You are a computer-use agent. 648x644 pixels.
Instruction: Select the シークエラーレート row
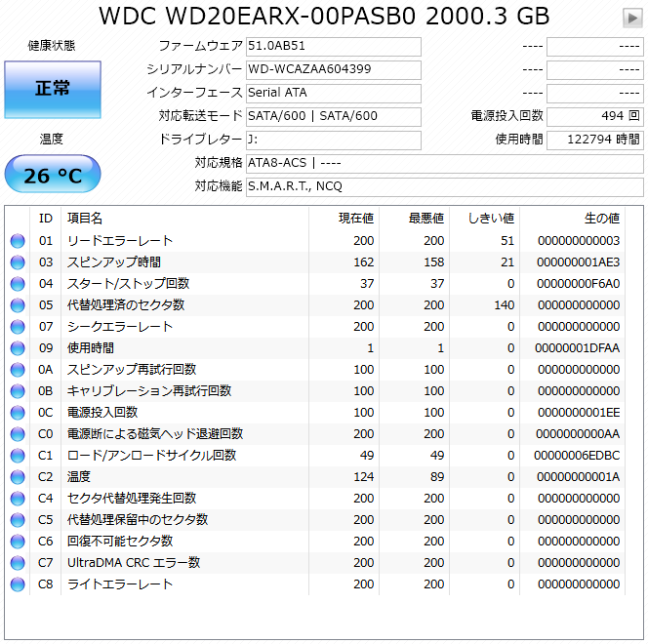coord(322,327)
